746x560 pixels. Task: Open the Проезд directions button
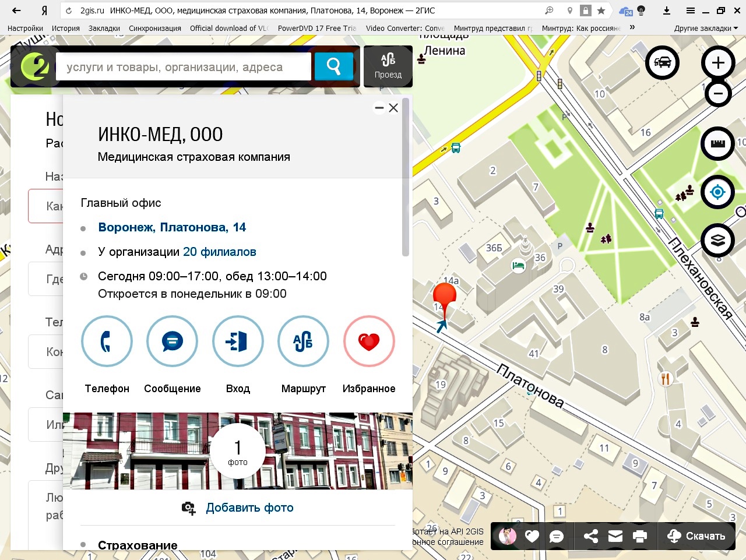pyautogui.click(x=388, y=66)
